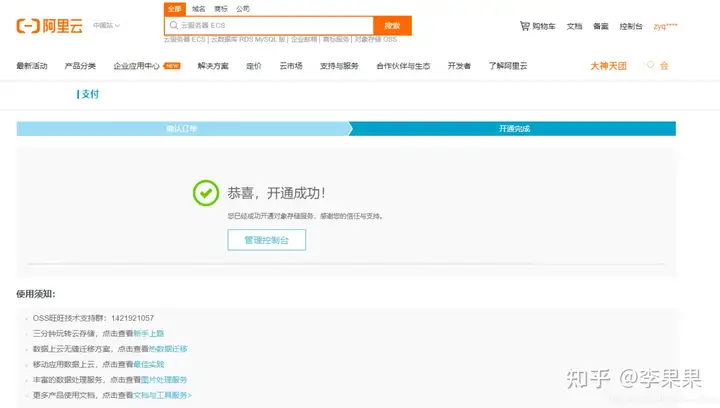Open the 了解阿里云 menu

coord(508,66)
